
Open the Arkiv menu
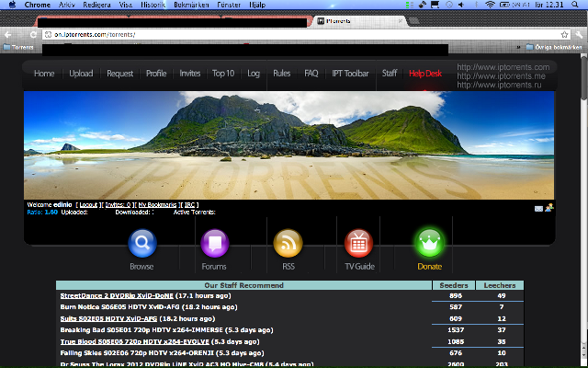(67, 5)
